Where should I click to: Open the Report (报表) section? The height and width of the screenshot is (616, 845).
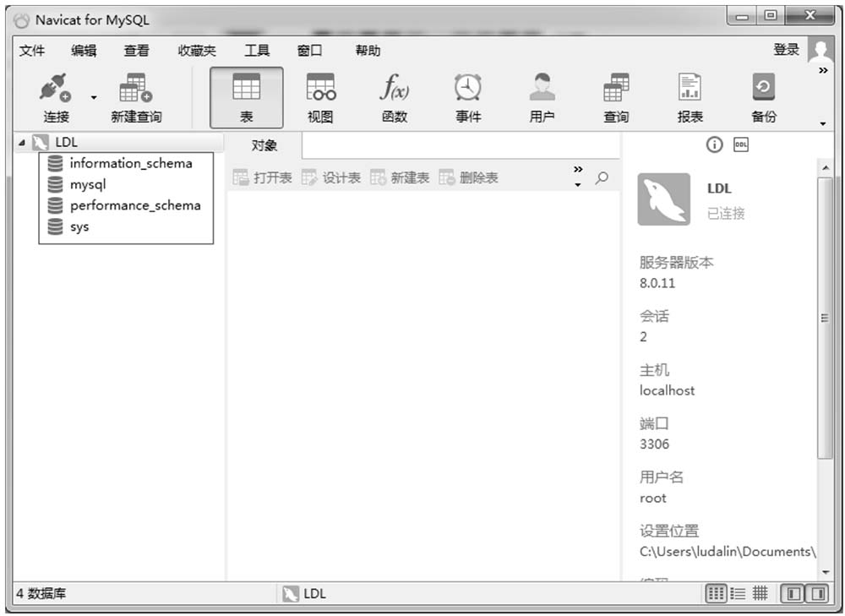point(690,98)
